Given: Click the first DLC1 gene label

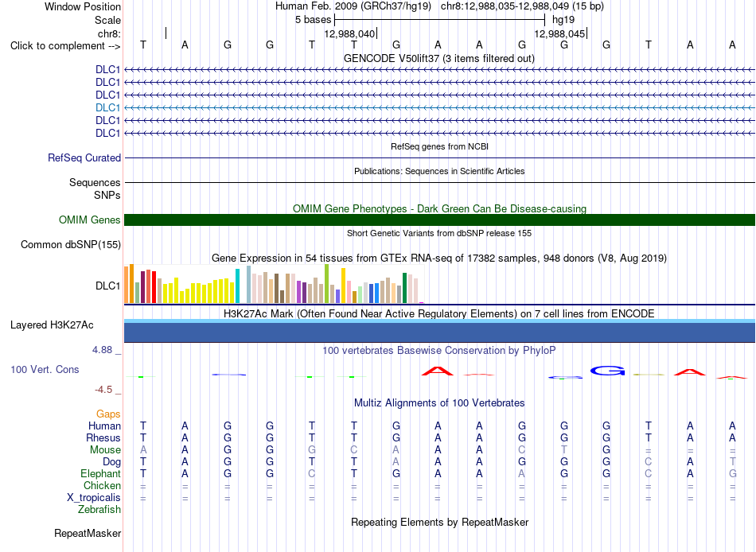Looking at the screenshot, I should click(x=107, y=69).
